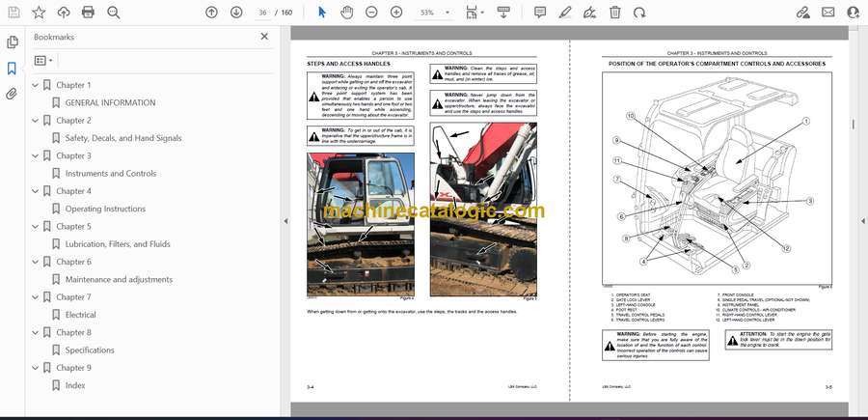Viewport: 868px width, 420px height.
Task: Open the share with others user icon
Action: point(854,13)
